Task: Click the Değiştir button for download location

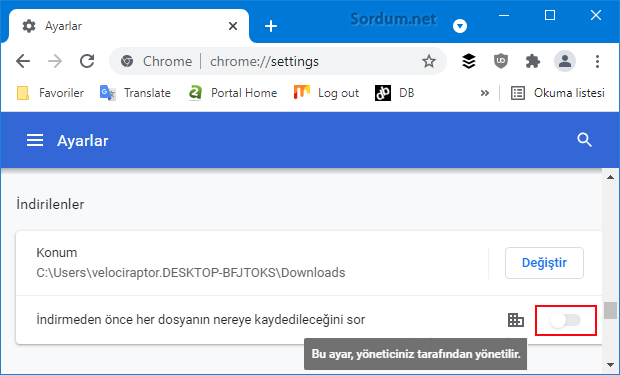Action: click(544, 263)
